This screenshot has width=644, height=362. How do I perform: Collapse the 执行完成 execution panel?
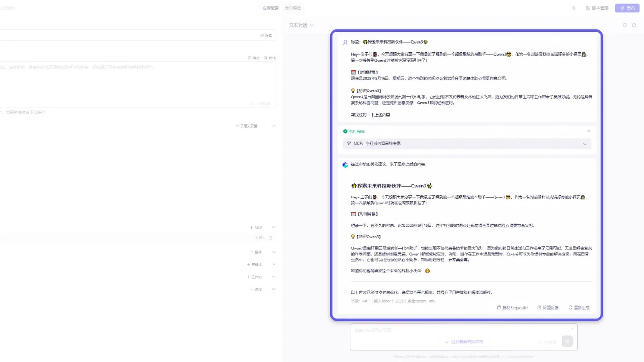point(588,131)
